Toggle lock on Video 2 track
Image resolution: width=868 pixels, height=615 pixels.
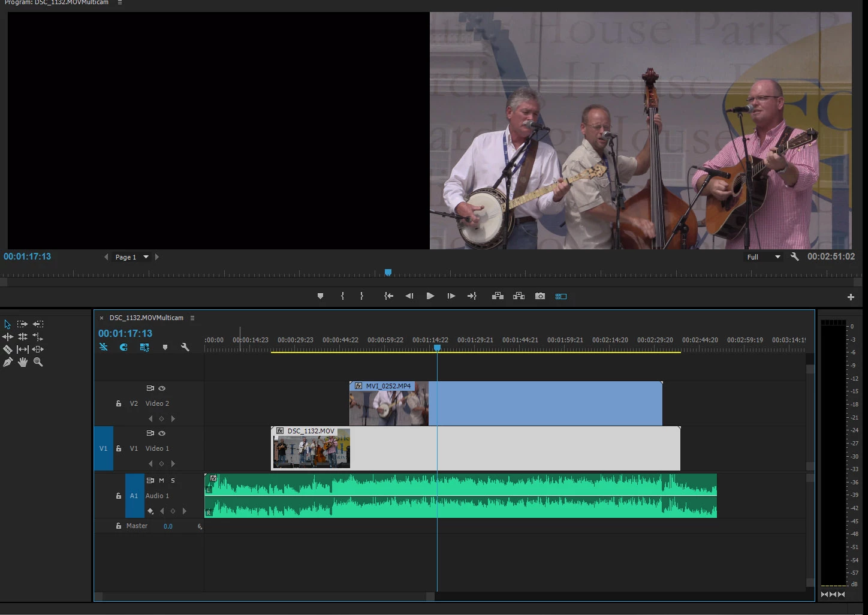(x=119, y=403)
